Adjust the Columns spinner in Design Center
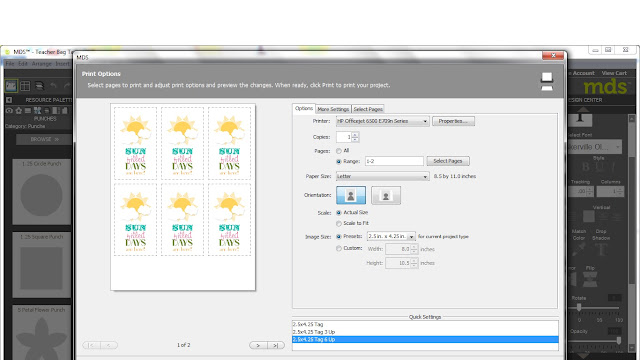 tap(620, 191)
